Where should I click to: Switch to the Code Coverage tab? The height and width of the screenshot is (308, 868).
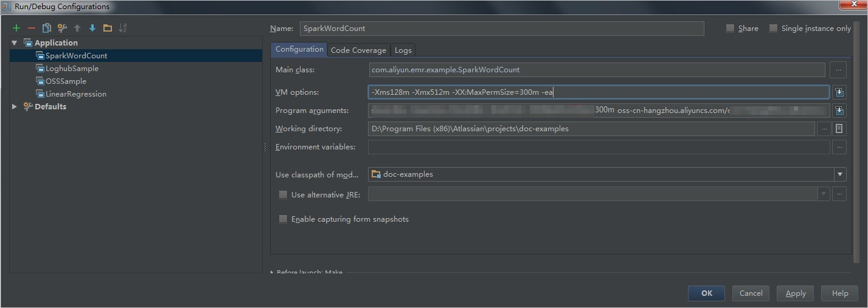(358, 50)
